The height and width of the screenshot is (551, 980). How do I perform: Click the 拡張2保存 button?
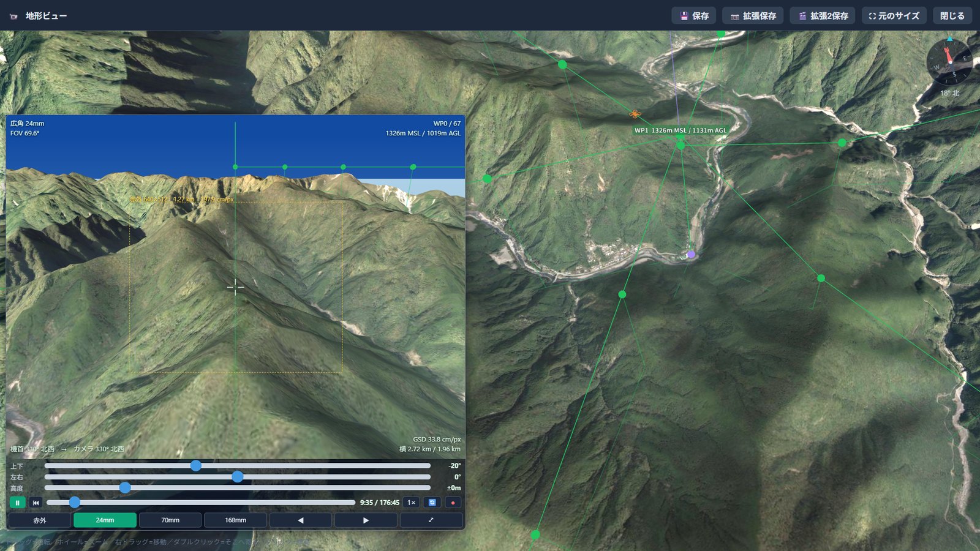pos(823,16)
